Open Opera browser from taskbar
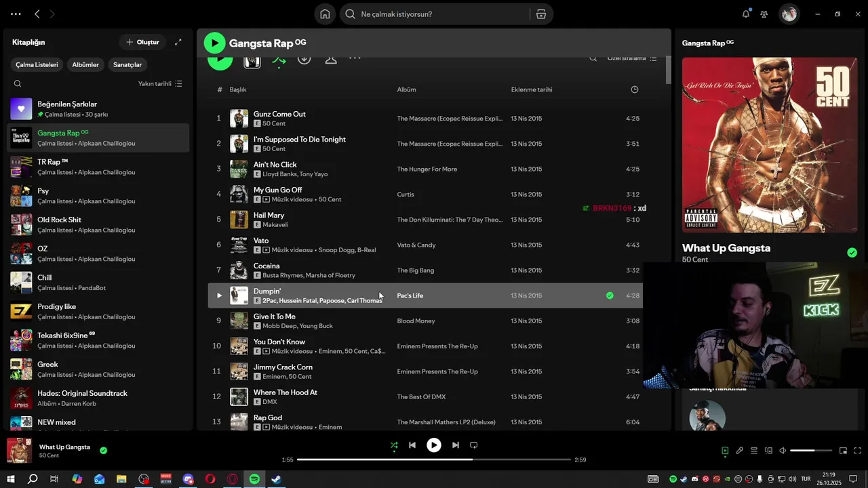 pos(210,479)
